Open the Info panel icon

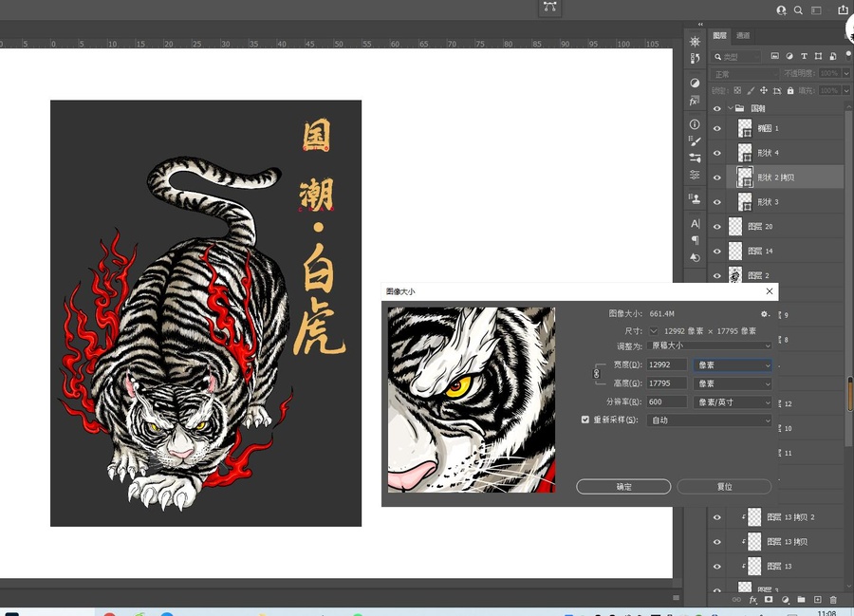coord(695,124)
